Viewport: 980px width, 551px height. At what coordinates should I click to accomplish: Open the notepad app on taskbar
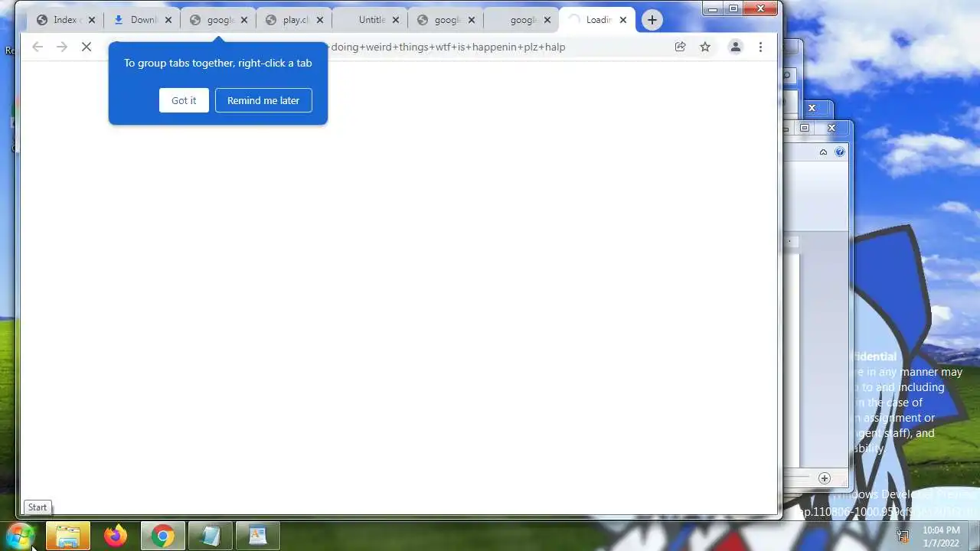tap(210, 536)
